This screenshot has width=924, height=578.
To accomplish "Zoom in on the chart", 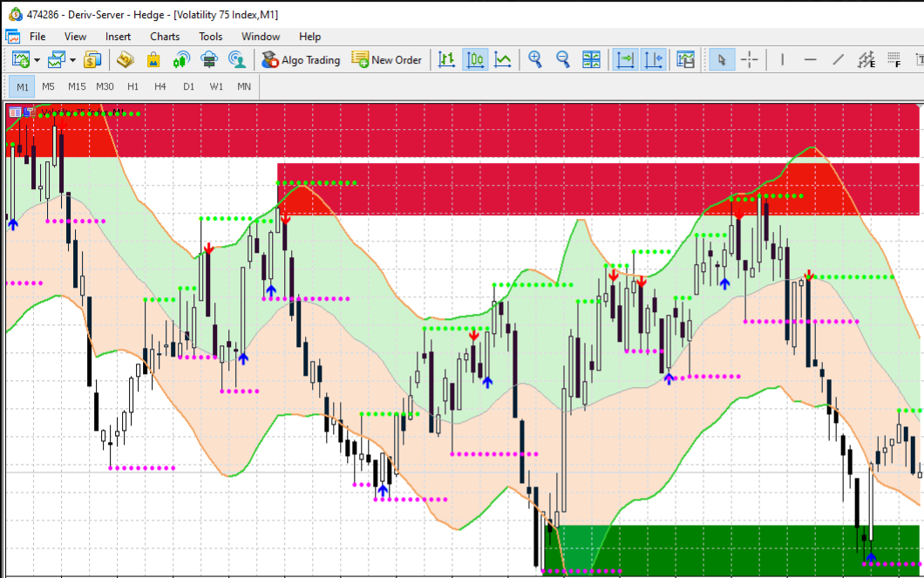I will point(535,59).
